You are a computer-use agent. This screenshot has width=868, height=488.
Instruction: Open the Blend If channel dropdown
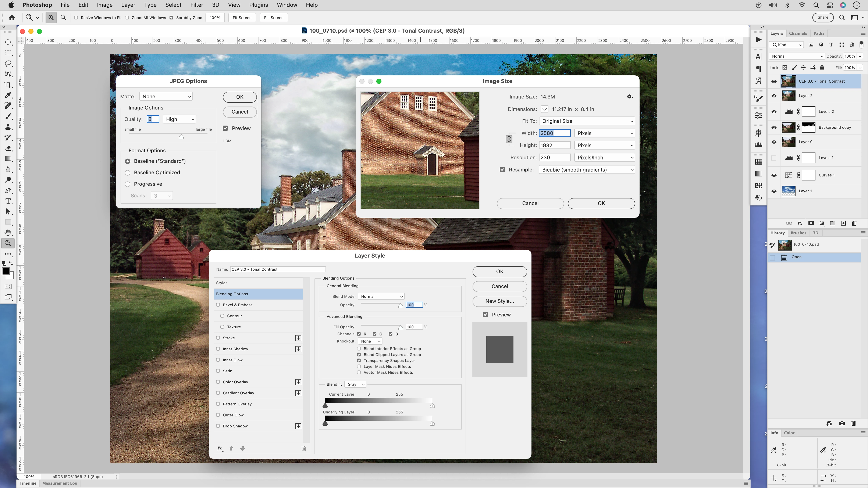pos(356,384)
